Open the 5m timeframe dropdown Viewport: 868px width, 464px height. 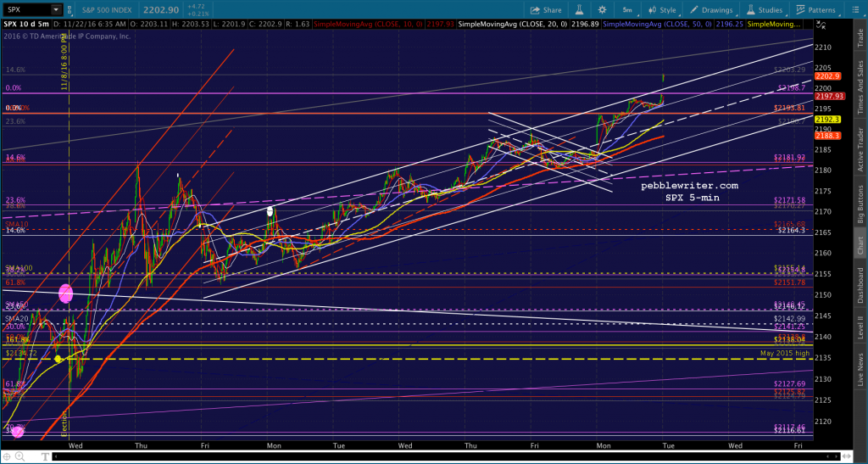(630, 10)
